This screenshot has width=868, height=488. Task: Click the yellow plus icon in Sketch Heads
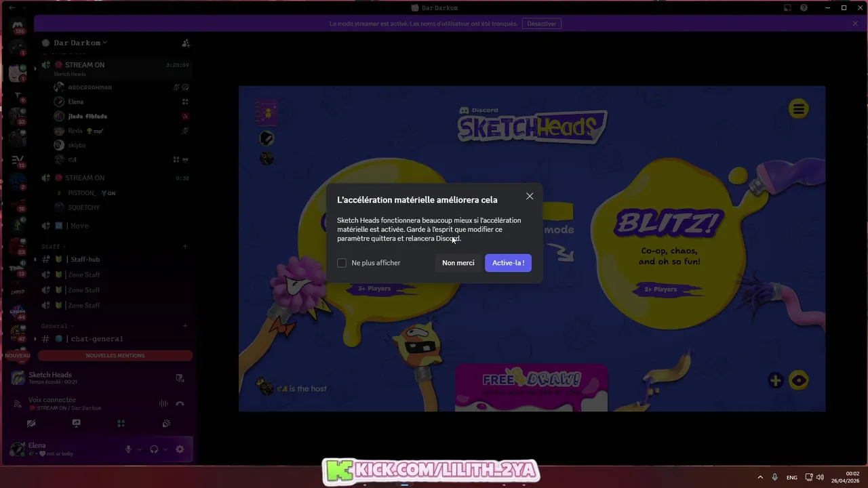pos(776,380)
